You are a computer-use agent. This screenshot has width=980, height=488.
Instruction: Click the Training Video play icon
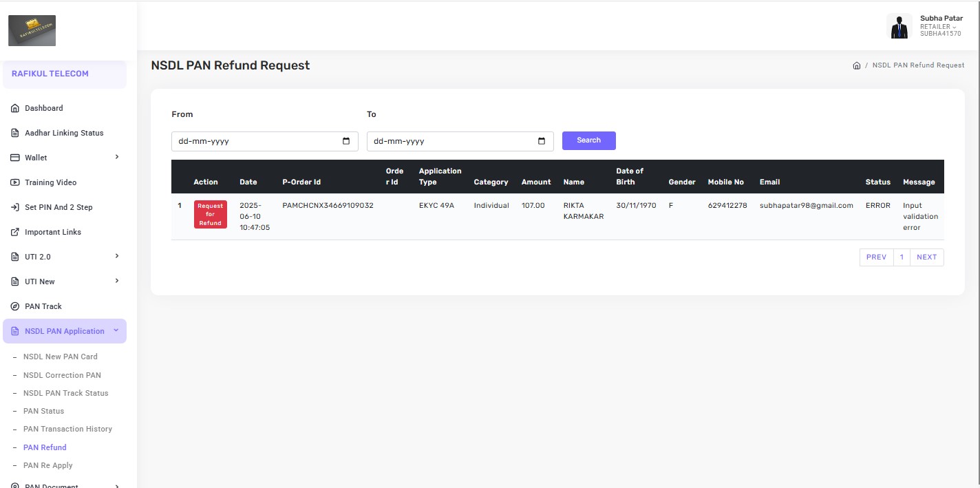[x=15, y=182]
